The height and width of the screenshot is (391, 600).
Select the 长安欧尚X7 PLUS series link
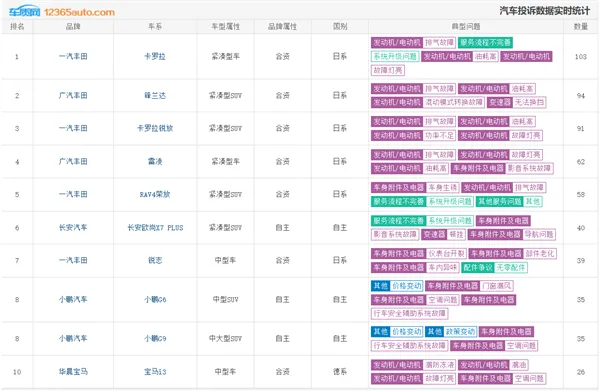coord(155,228)
